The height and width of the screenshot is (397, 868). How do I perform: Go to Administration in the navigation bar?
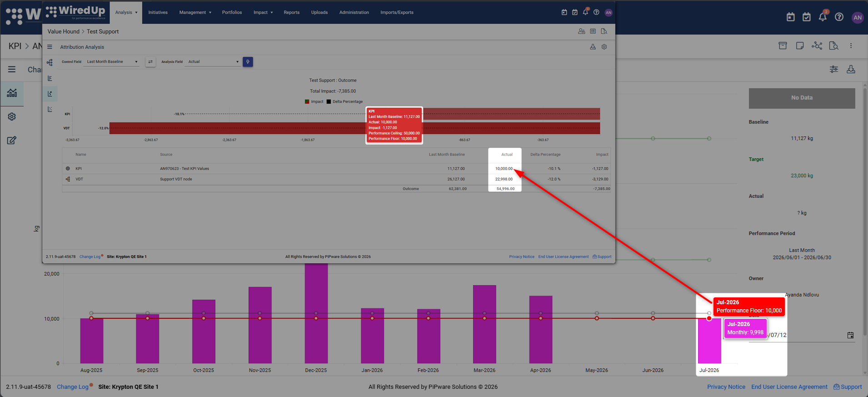point(354,12)
